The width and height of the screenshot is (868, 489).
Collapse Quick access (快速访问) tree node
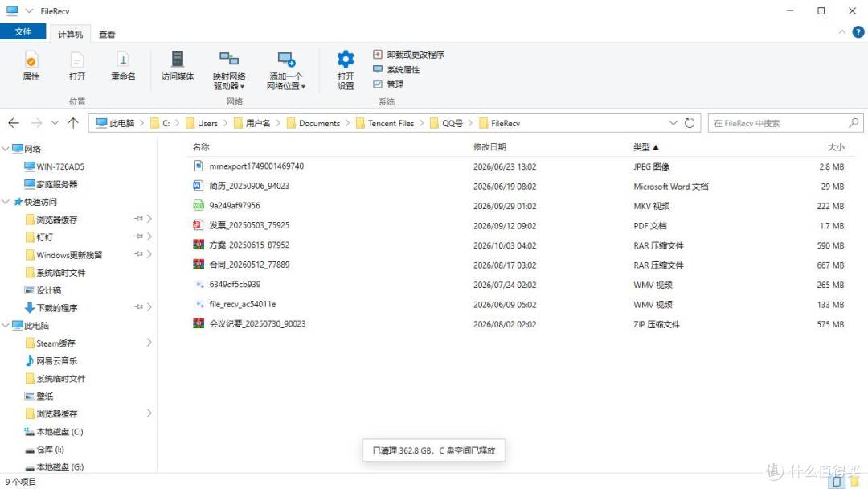tap(6, 202)
